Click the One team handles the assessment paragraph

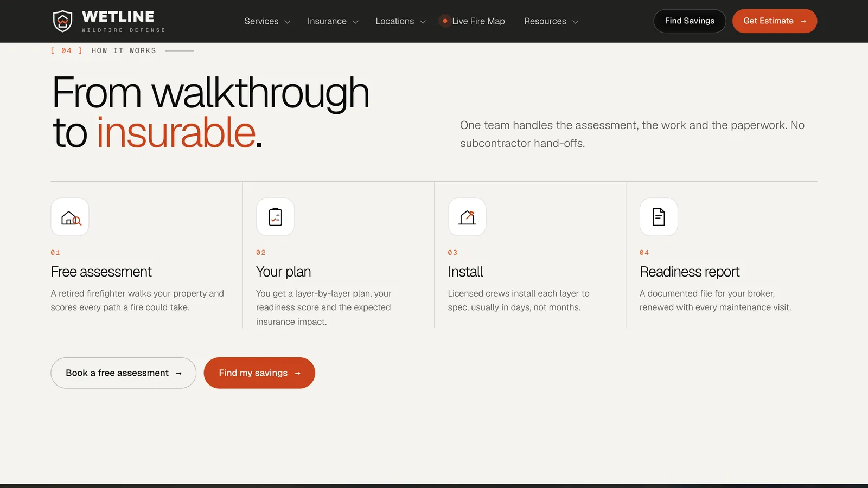point(632,134)
